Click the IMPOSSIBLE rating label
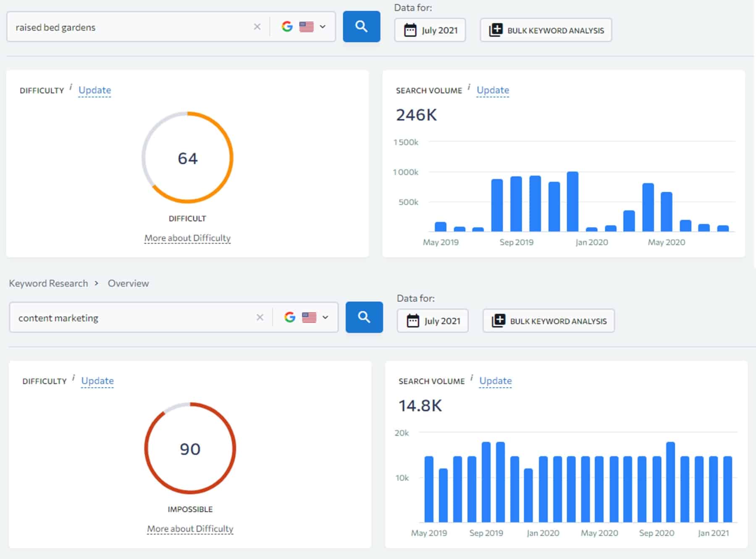The height and width of the screenshot is (559, 756). 190,509
